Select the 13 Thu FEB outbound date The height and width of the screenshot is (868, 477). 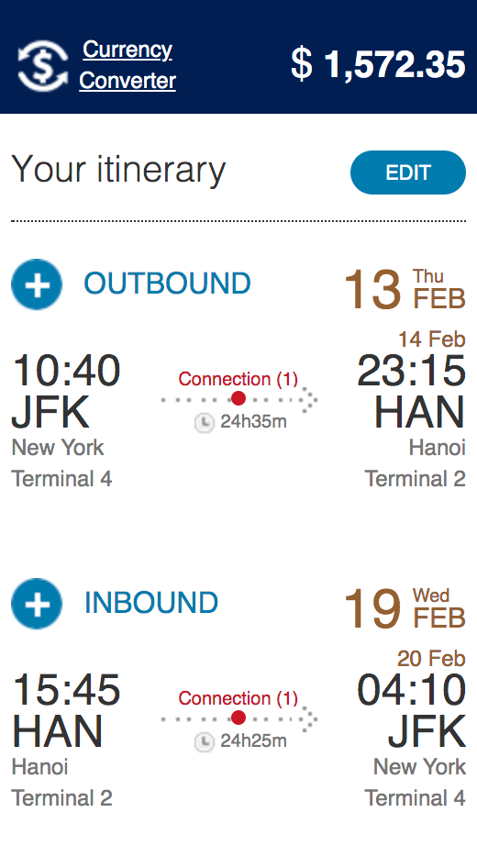(x=405, y=288)
